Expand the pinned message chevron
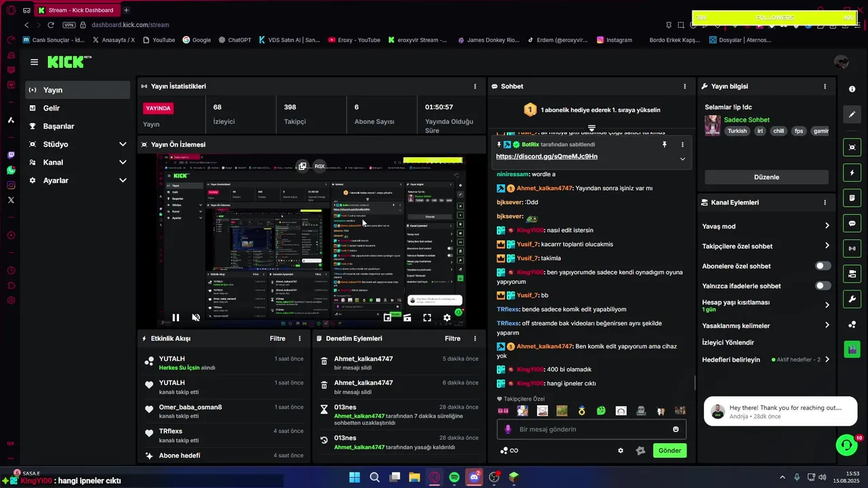This screenshot has width=868, height=488. 682,159
